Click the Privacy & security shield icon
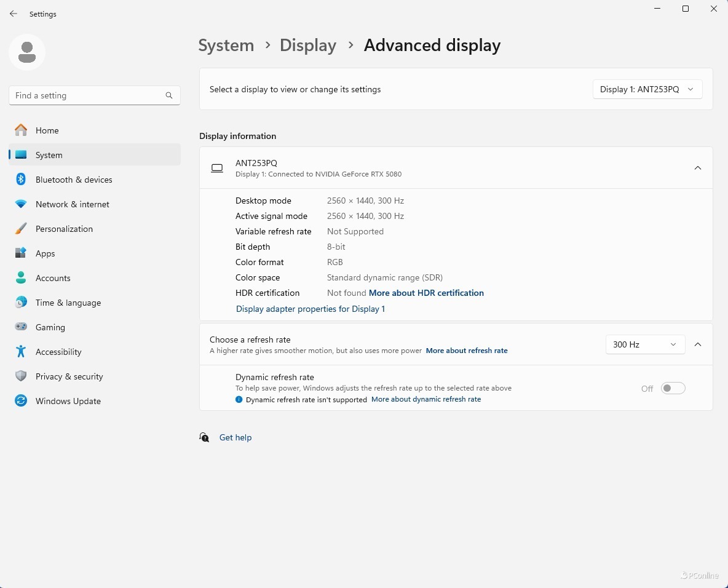 (21, 376)
